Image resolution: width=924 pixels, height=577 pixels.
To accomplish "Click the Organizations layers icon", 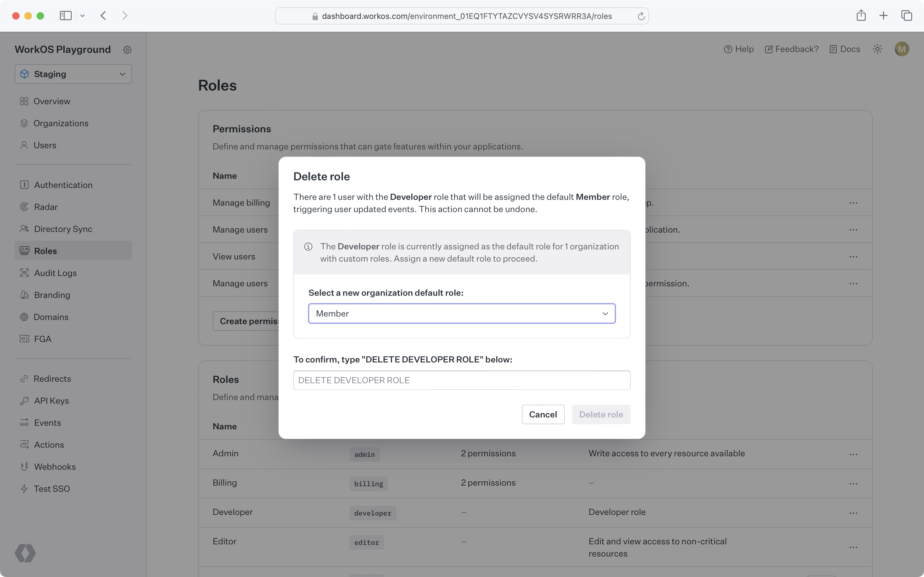I will pos(24,123).
